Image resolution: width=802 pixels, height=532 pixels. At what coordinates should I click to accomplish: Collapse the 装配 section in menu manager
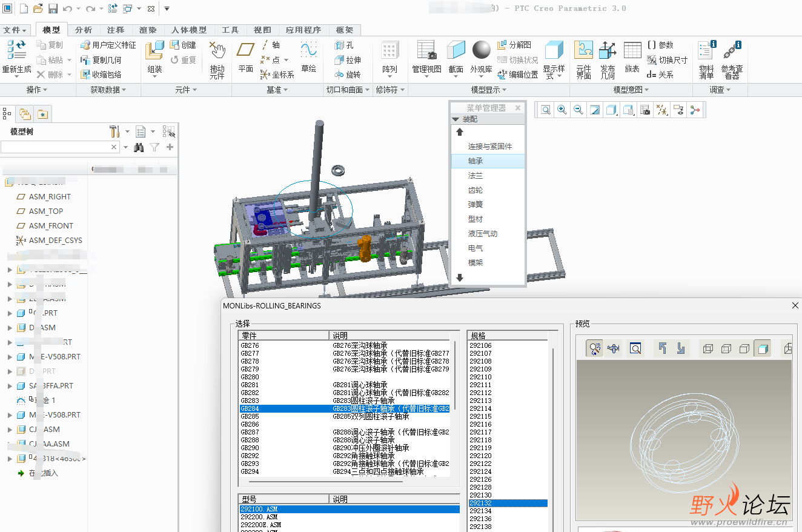point(456,119)
